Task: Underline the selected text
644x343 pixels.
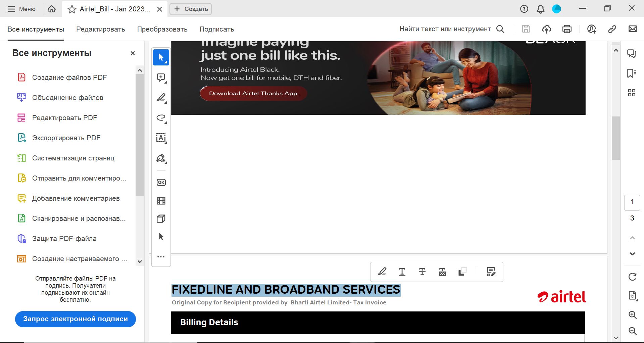Action: 402,272
